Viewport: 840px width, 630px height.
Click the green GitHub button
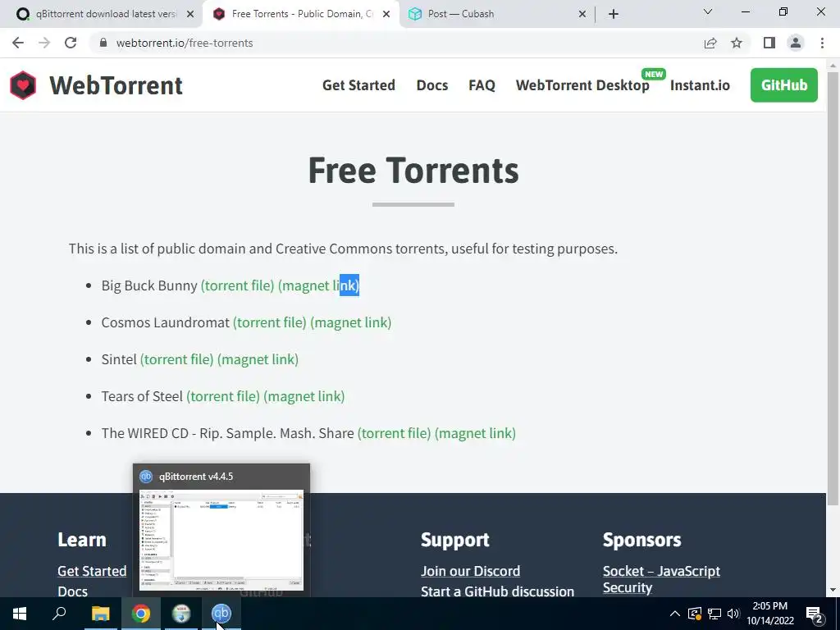(x=783, y=85)
